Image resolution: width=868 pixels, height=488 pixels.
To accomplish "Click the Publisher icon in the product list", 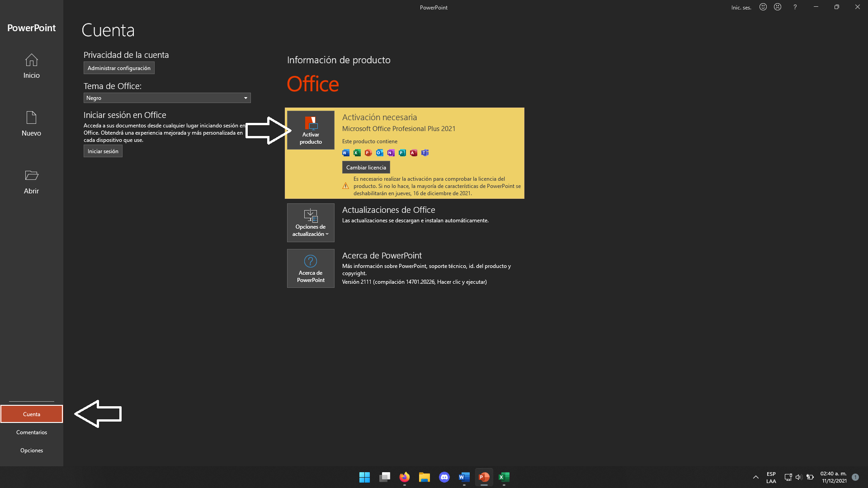I will click(402, 153).
